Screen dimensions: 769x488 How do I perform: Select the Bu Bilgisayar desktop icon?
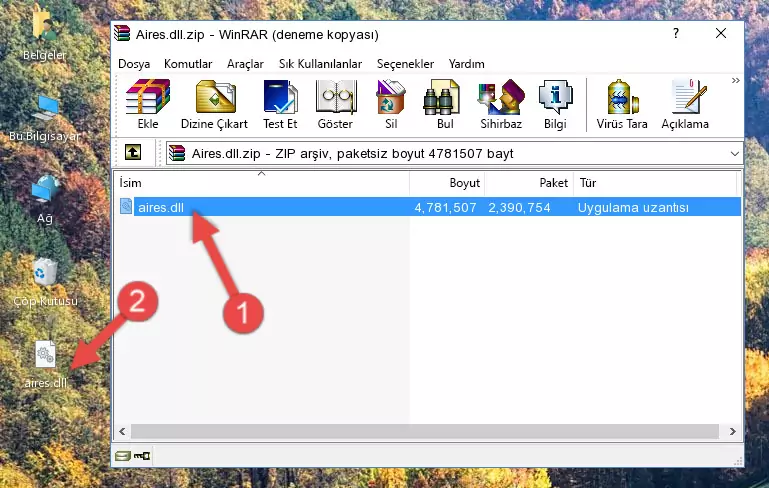[45, 118]
